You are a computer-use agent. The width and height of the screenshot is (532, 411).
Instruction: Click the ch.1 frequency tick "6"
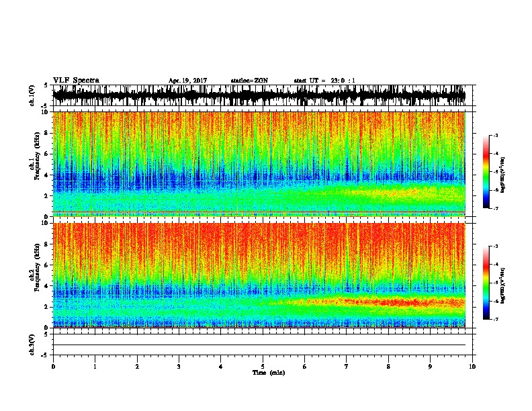tap(47, 154)
